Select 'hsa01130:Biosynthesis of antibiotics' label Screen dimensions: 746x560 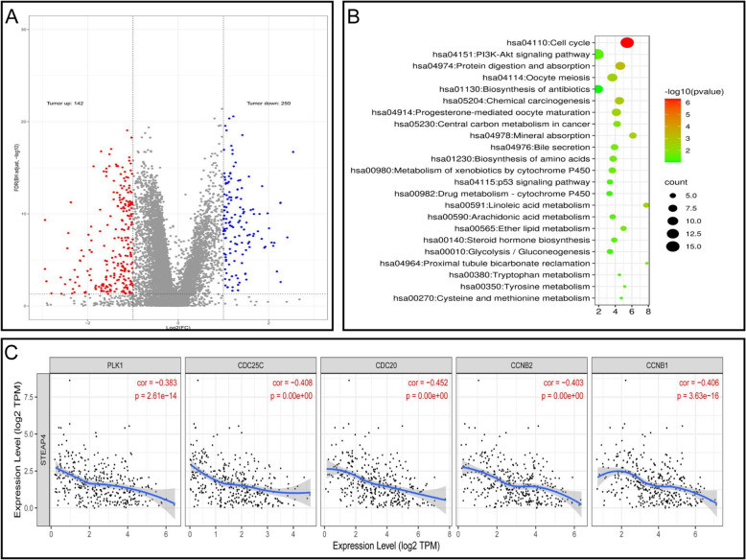tap(514, 89)
